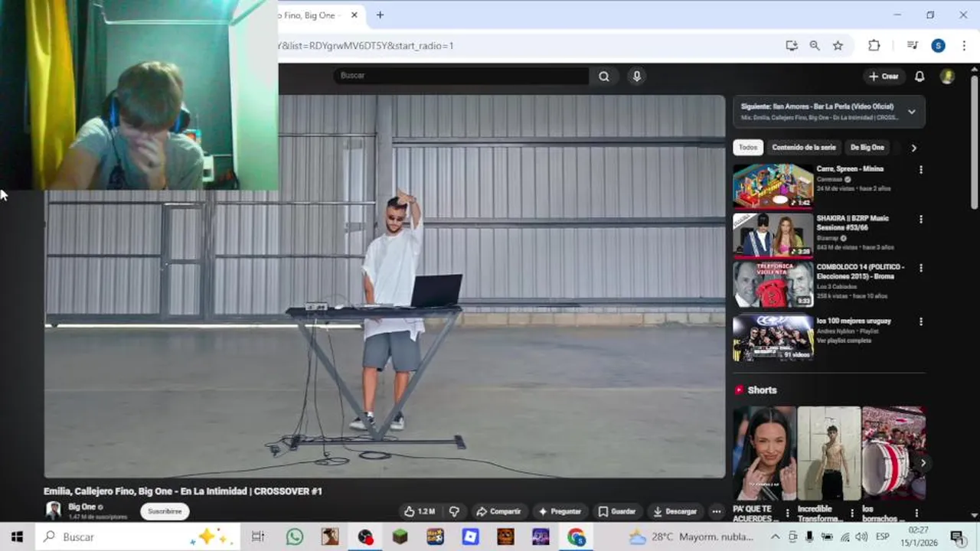Start voice search with the microphone icon

[636, 76]
